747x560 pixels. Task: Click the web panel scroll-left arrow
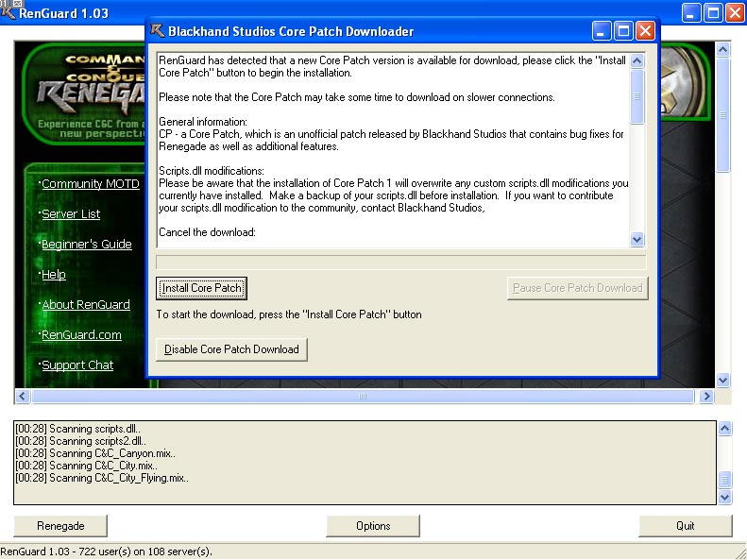(23, 397)
